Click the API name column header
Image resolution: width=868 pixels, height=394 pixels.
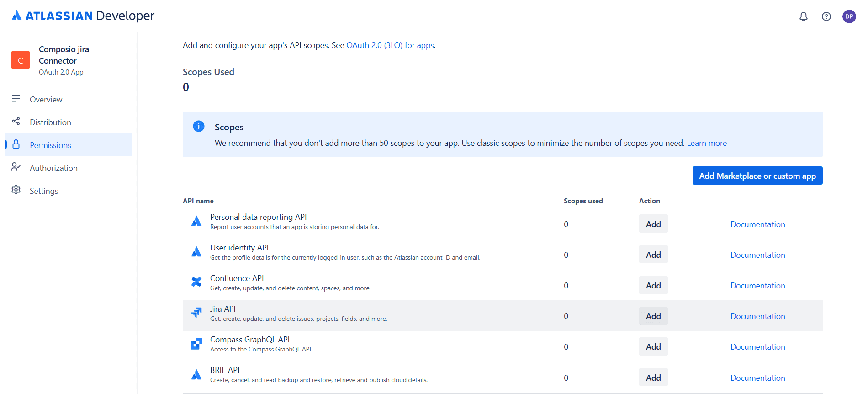click(198, 201)
